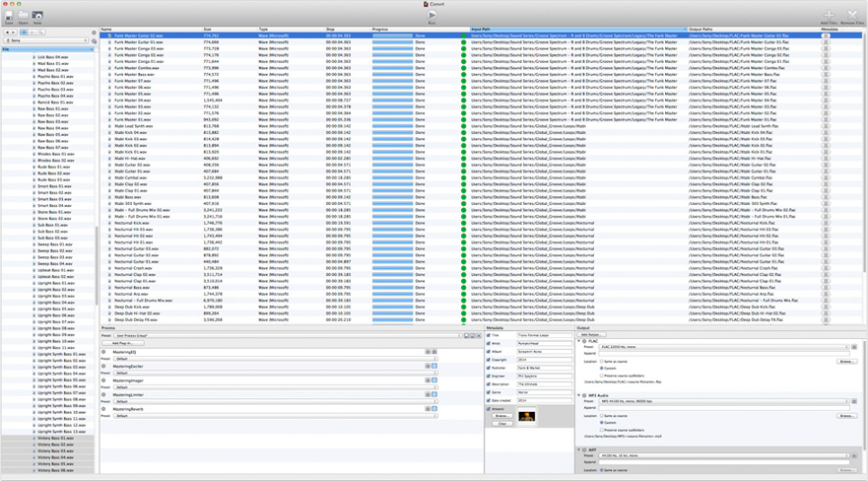Sort job list by Input Path column
Screen dimensions: 868x481
578,29
